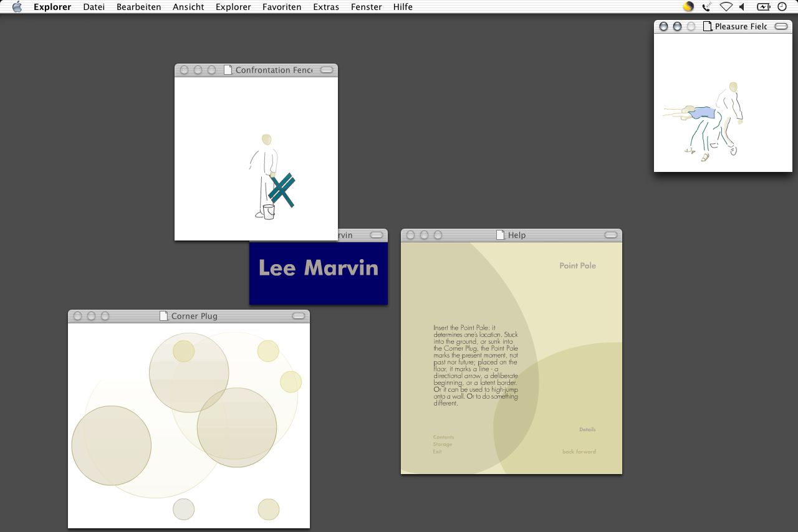Open the Datei menu

coord(94,7)
